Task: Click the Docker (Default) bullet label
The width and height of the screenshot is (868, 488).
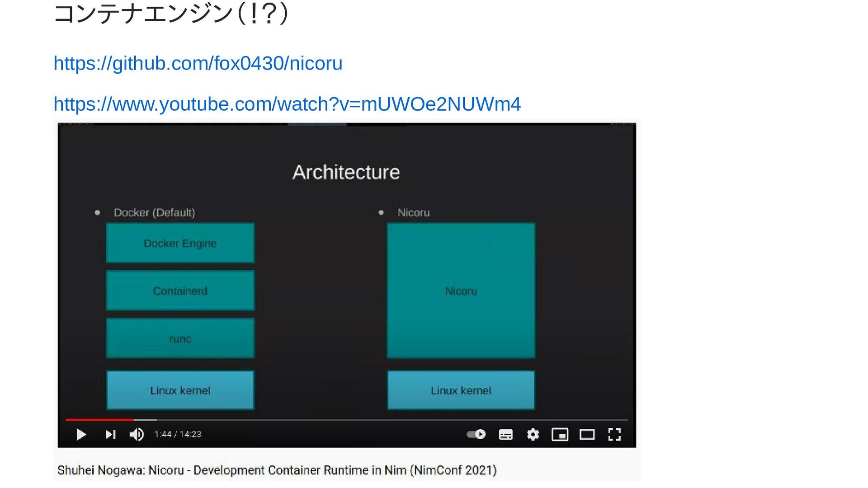Action: 154,212
